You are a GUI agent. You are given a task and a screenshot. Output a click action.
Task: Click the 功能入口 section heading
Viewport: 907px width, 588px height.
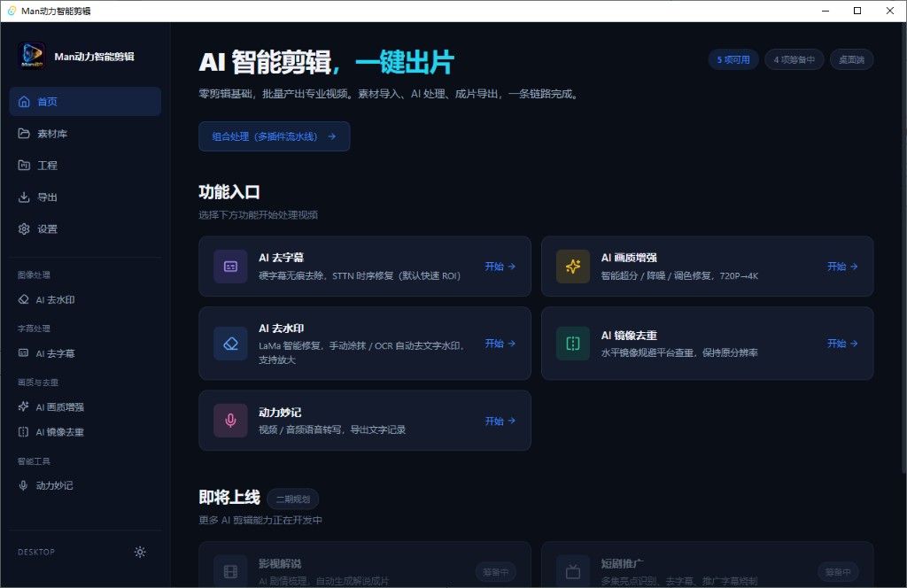pos(229,192)
